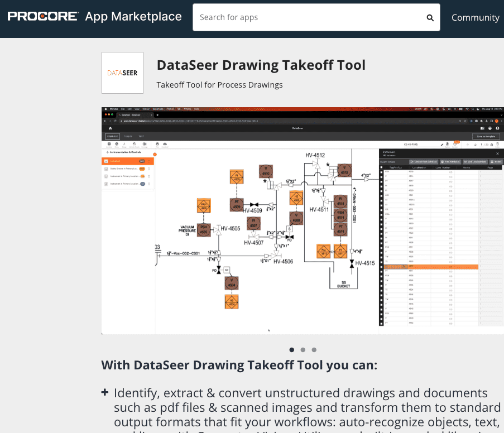Open the three-dot menu beside Safety System entry
The width and height of the screenshot is (504, 433).
[x=149, y=169]
